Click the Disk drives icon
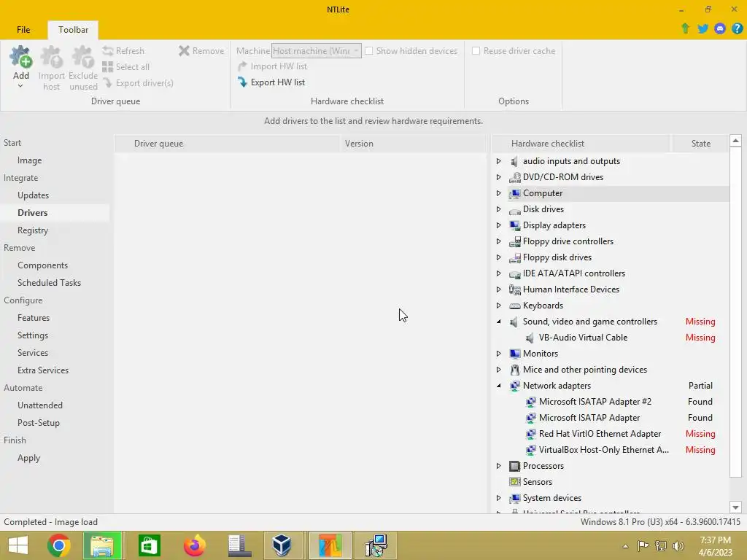This screenshot has height=560, width=747. tap(514, 209)
